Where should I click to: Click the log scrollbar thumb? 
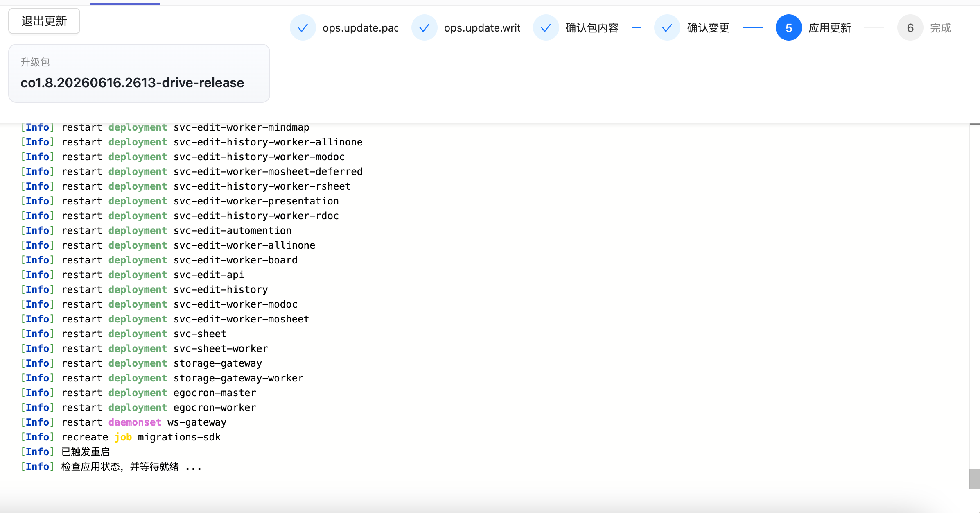[x=974, y=479]
